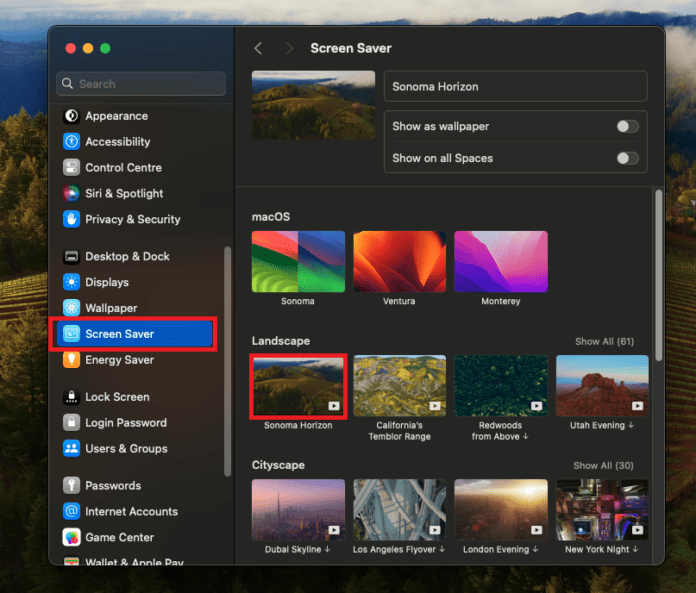Image resolution: width=696 pixels, height=593 pixels.
Task: Select the Energy Saver bulb icon
Action: coord(72,360)
